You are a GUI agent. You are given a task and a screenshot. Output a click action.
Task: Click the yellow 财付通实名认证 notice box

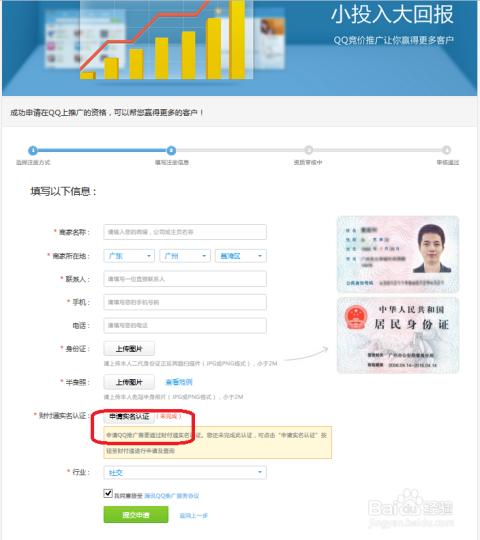(x=218, y=443)
